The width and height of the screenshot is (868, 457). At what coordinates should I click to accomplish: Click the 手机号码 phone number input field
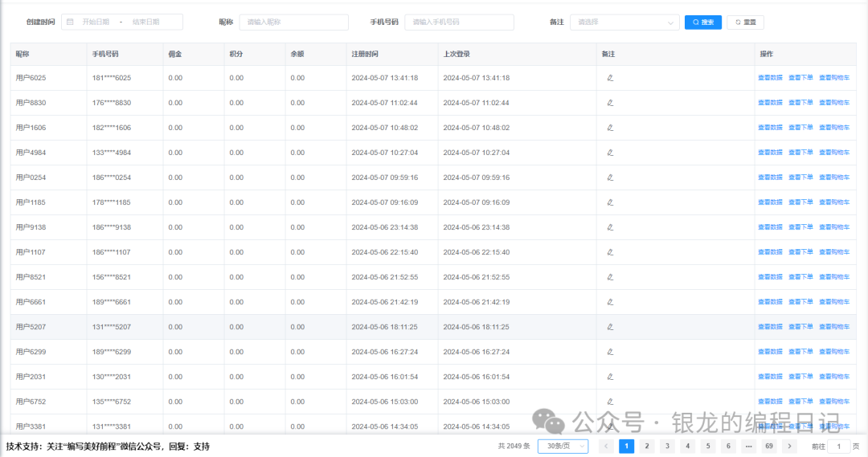tap(459, 22)
